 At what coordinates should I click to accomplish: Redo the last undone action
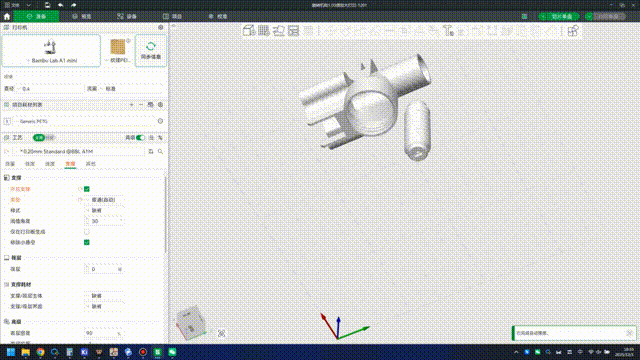[73, 5]
